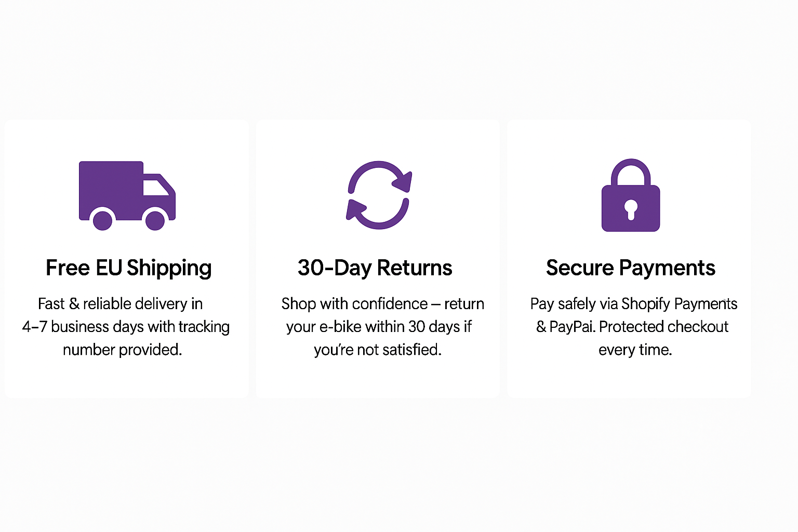Screen dimensions: 798x532
Task: Click 'Shop with confidence' text
Action: tap(355, 303)
